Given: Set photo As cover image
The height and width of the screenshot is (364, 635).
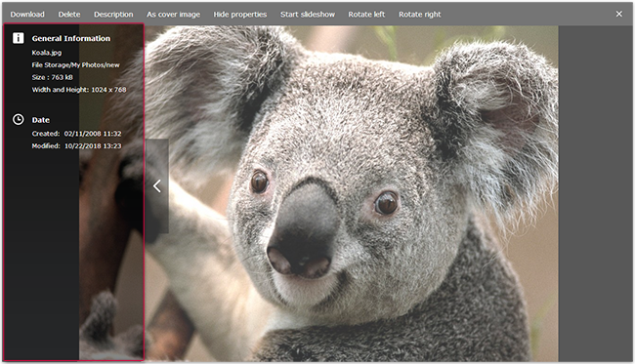Looking at the screenshot, I should 173,15.
